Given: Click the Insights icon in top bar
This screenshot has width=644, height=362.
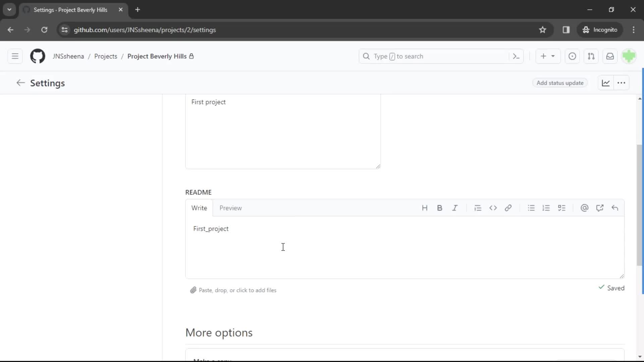Looking at the screenshot, I should click(605, 83).
